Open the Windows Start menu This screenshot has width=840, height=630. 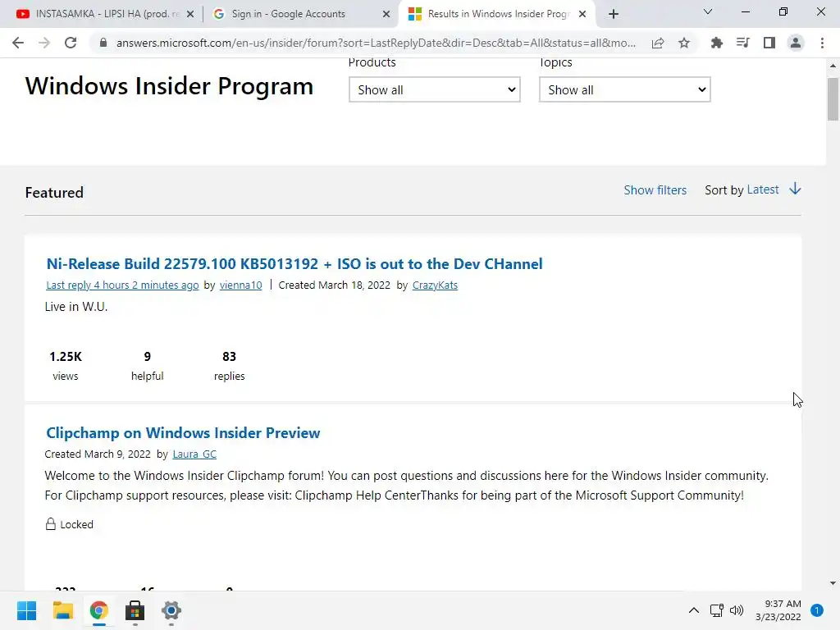[27, 610]
